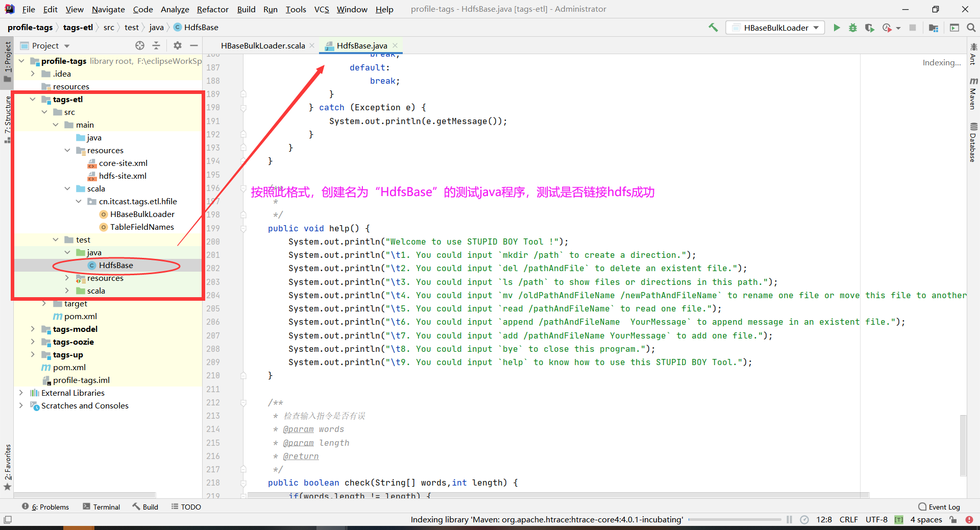Collapse the tags-etl module folder
Image resolution: width=980 pixels, height=530 pixels.
click(x=33, y=99)
